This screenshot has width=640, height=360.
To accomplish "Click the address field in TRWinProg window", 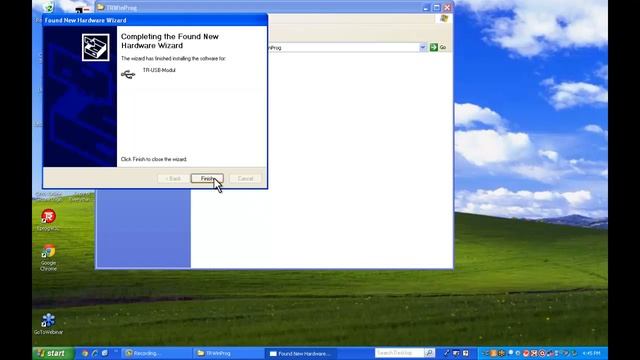I will click(x=343, y=48).
